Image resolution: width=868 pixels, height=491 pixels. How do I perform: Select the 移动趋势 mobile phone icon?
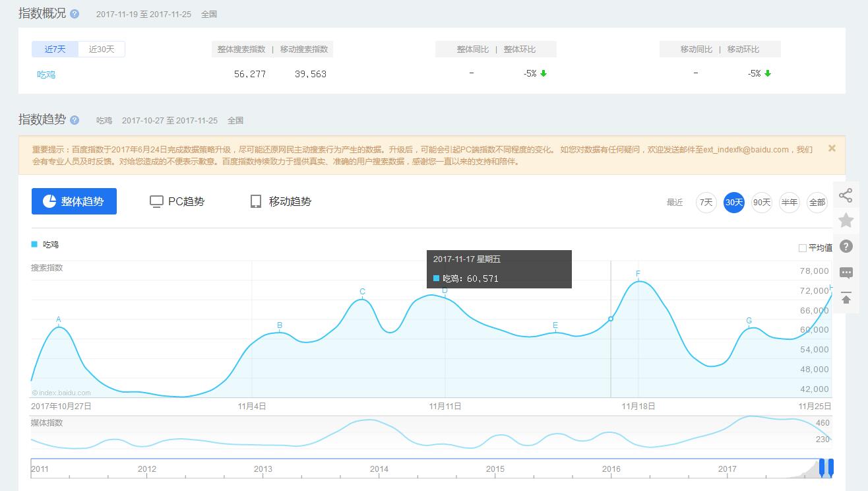(255, 201)
